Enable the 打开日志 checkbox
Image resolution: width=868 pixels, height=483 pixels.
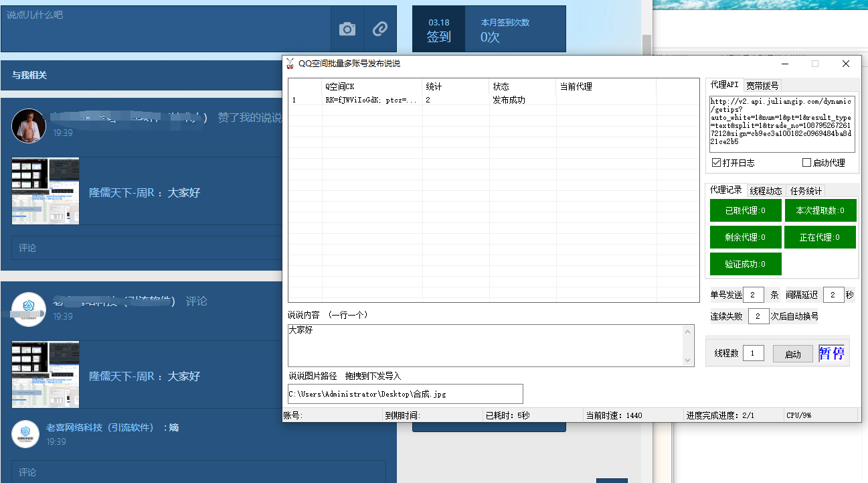(x=716, y=163)
